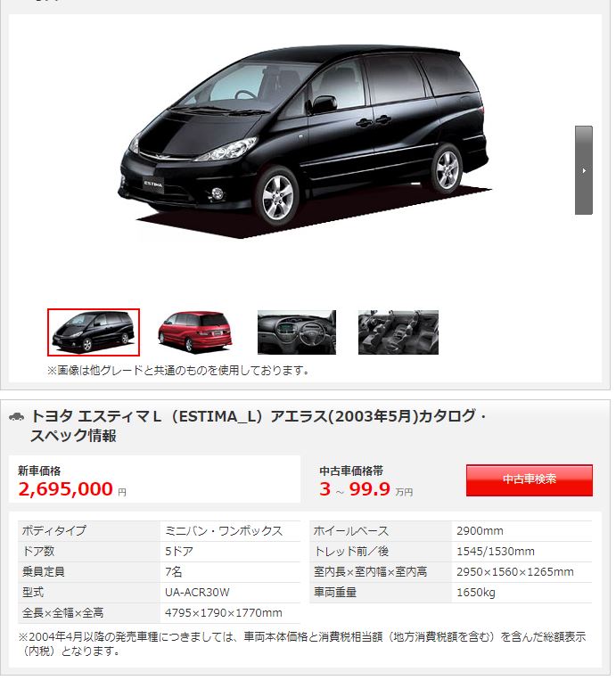Click the used price range 3～99.9万円
Screen dimensions: 616x680
coord(365,489)
